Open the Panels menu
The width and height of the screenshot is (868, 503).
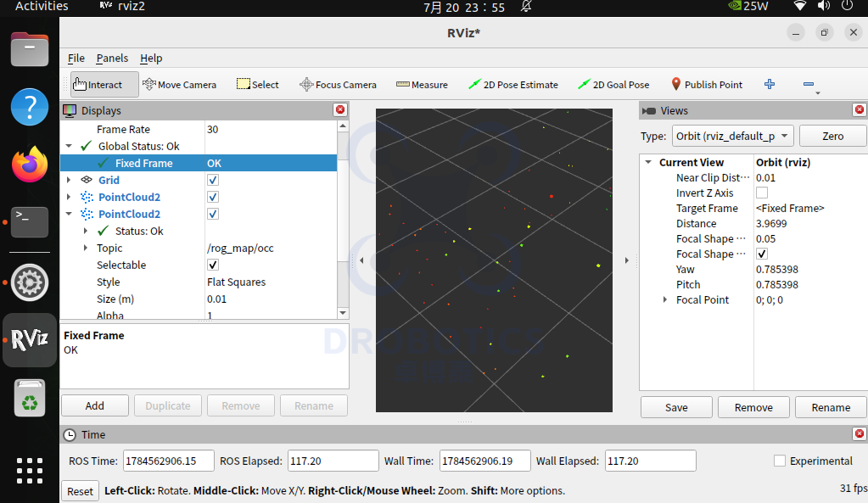(x=112, y=58)
